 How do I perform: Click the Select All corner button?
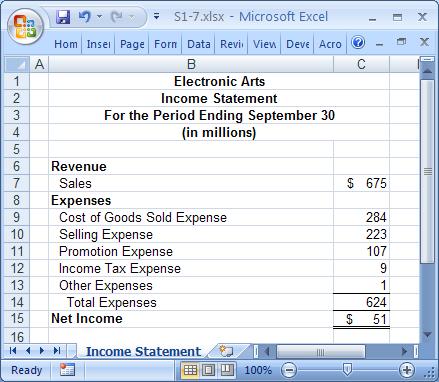coord(17,64)
